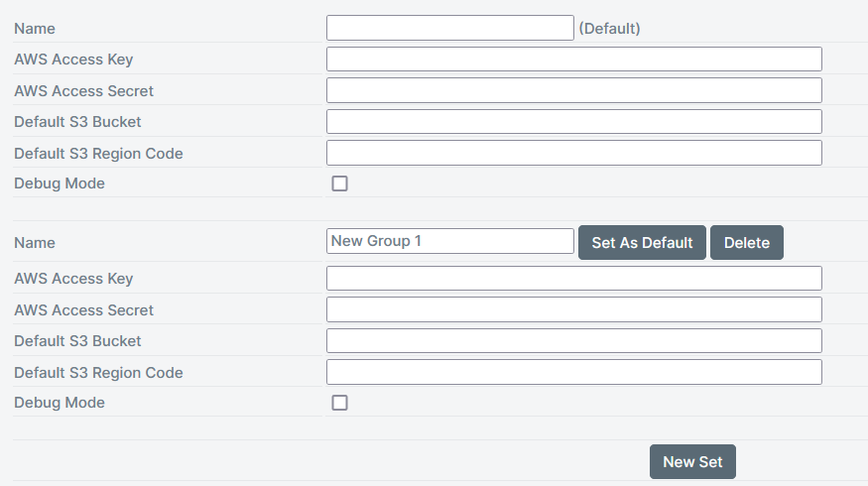Add a set with the New Set button

[x=692, y=462]
